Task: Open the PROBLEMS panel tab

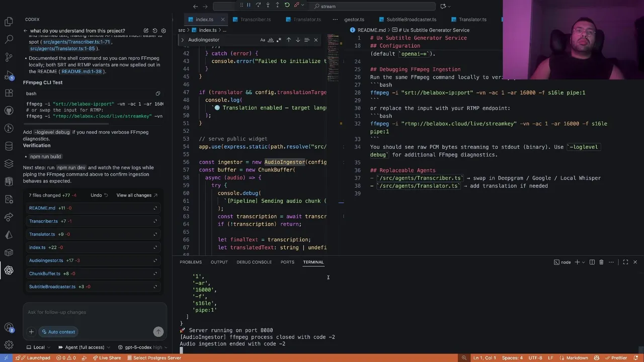Action: pos(191,262)
